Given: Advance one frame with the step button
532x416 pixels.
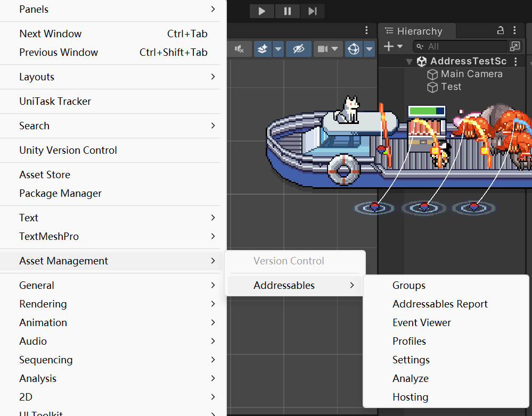Looking at the screenshot, I should pos(313,11).
